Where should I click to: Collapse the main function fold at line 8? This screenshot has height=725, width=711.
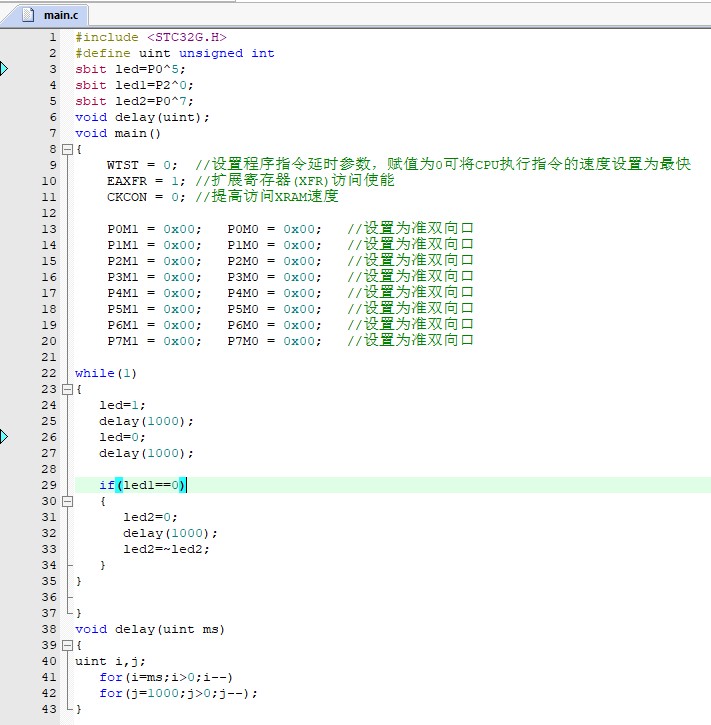(x=67, y=149)
